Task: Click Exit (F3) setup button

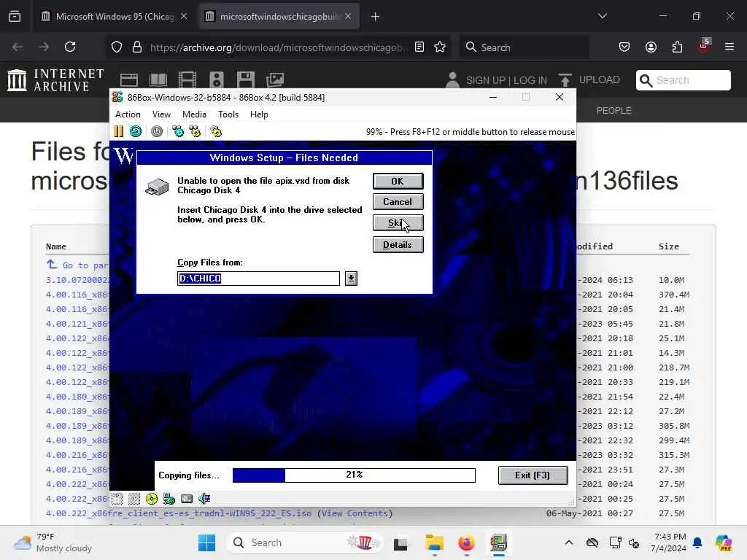Action: [533, 475]
